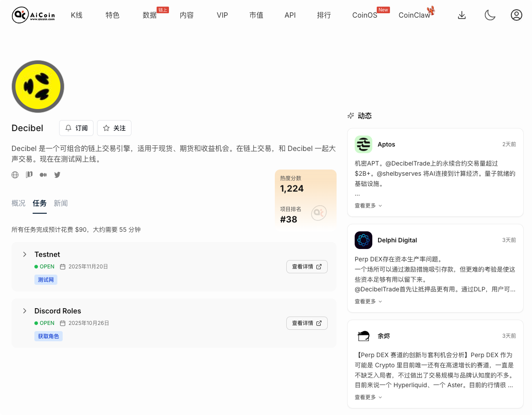Switch to the 概况 tab
Image resolution: width=532 pixels, height=415 pixels.
click(x=19, y=203)
